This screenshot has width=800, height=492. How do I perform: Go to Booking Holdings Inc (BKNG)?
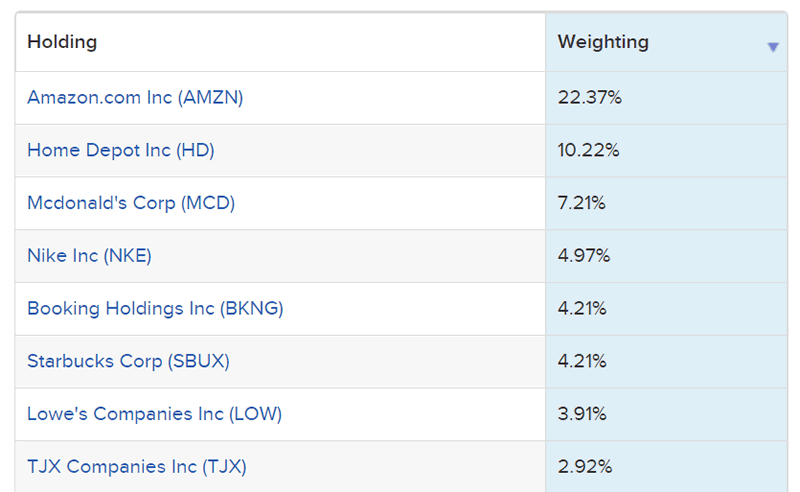tap(155, 308)
